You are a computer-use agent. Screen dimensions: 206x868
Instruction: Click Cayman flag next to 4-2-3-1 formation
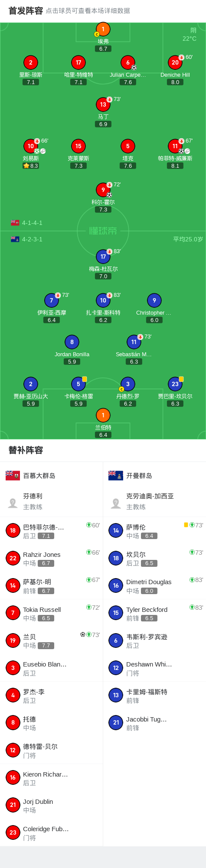point(15,239)
